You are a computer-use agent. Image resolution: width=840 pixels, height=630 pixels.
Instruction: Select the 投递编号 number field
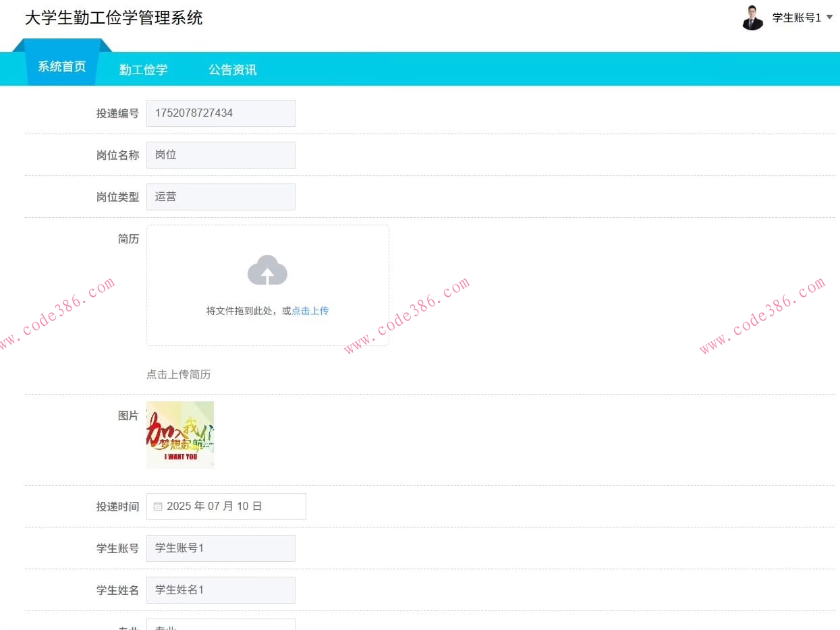(221, 113)
